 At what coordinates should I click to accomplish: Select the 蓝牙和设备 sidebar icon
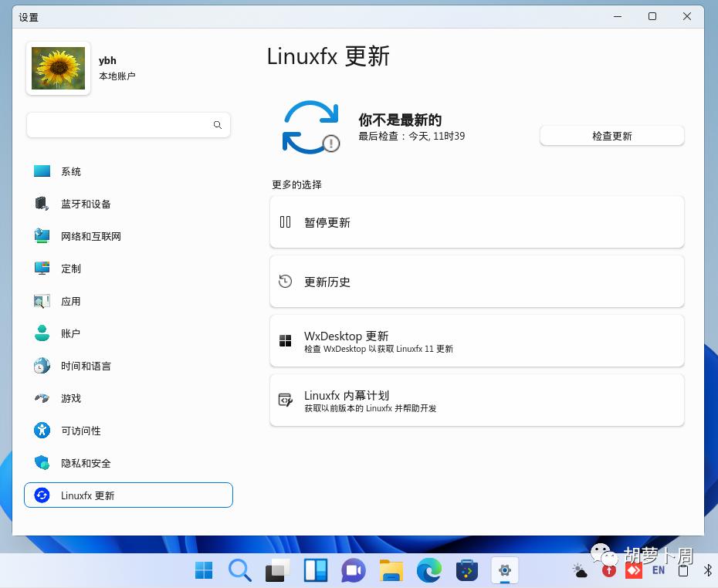tap(42, 204)
